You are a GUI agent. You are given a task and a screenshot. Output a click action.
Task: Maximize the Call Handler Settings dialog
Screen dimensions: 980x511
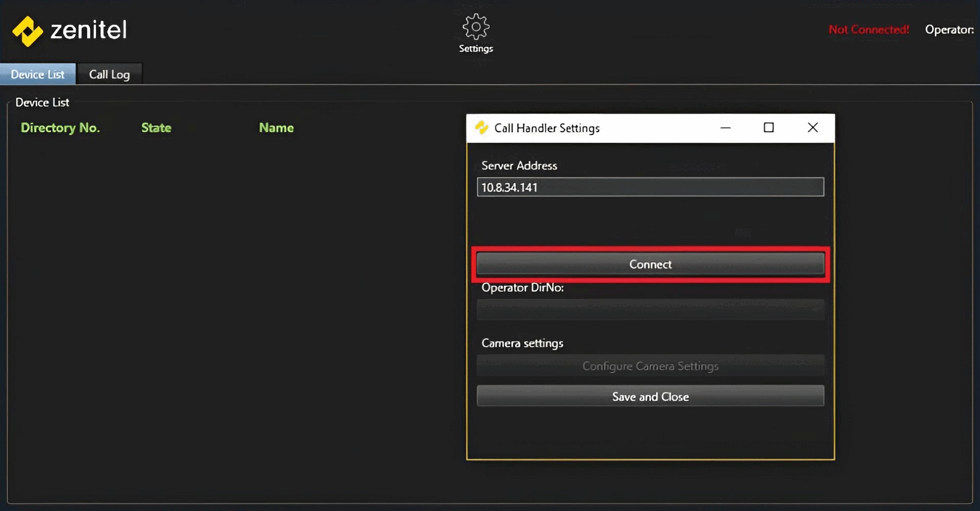pyautogui.click(x=769, y=127)
